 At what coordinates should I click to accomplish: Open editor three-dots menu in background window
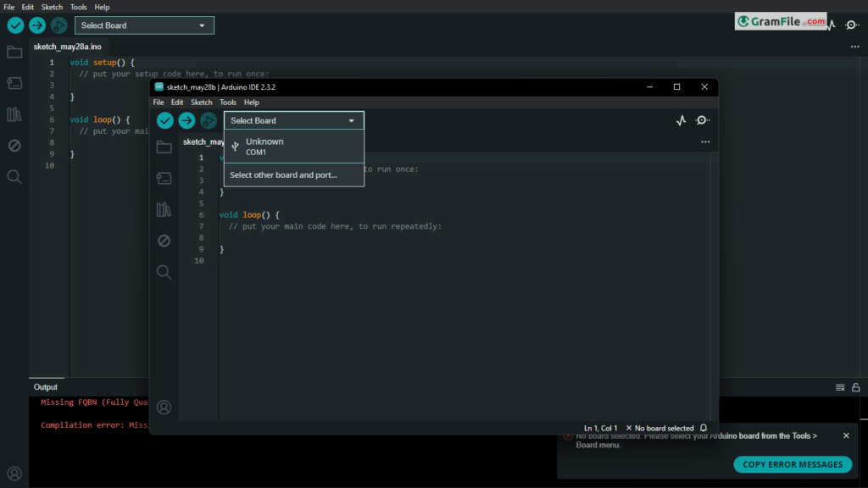click(x=854, y=47)
